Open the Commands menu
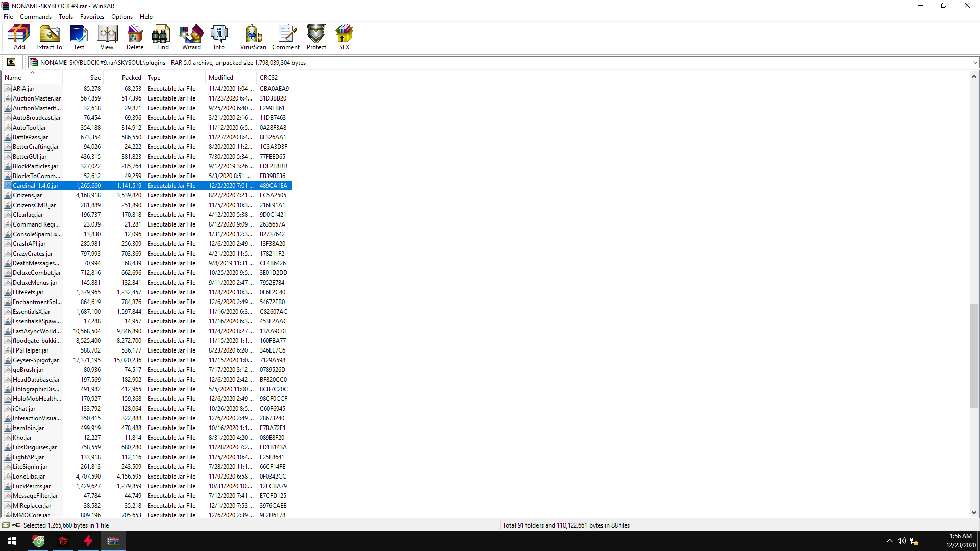 [36, 17]
